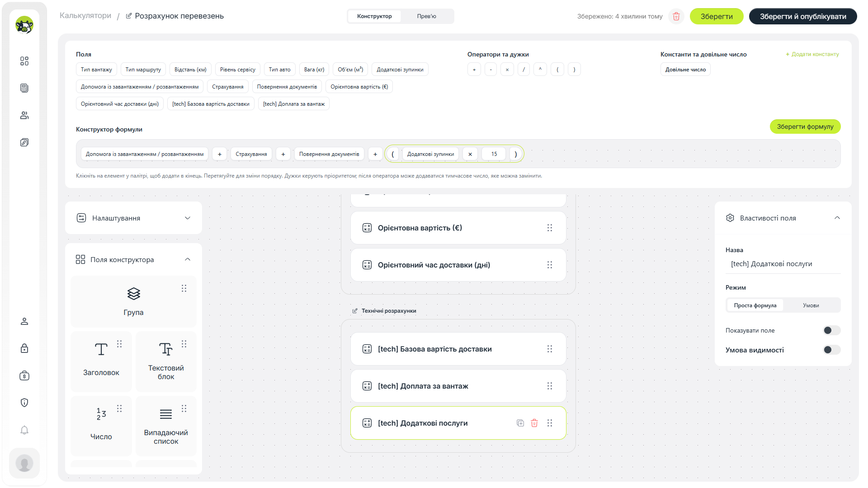This screenshot has width=868, height=488.
Task: Click the Зберегти формулу button
Action: click(805, 127)
